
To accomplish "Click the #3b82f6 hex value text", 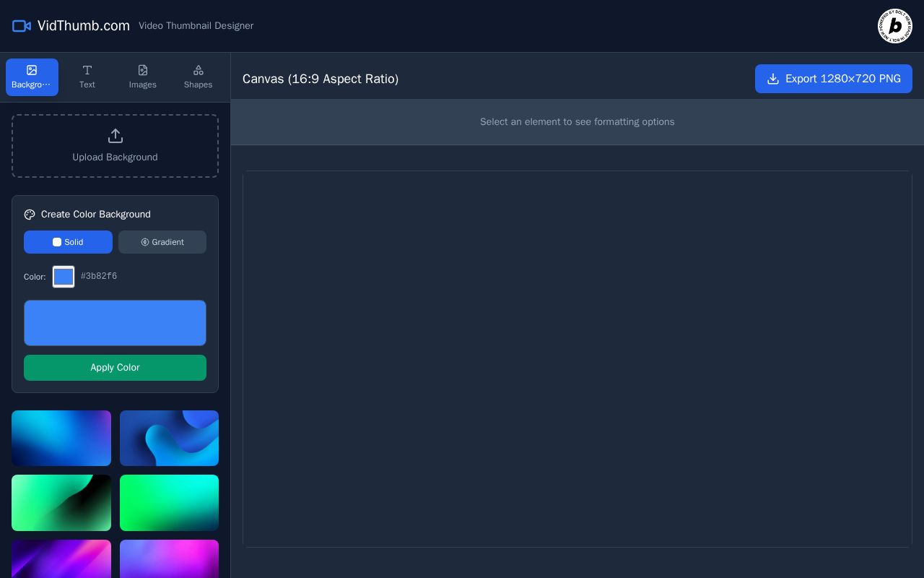I will click(x=99, y=277).
